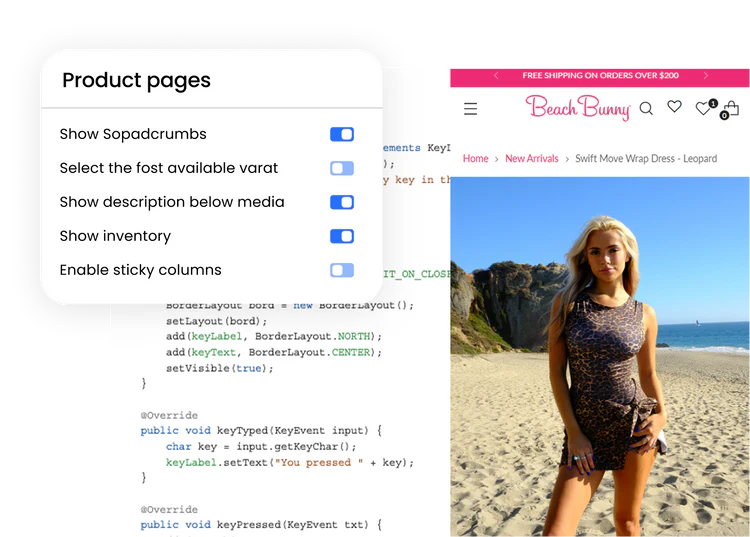This screenshot has width=750, height=537.
Task: Show previous announcement with left arrow
Action: (496, 76)
